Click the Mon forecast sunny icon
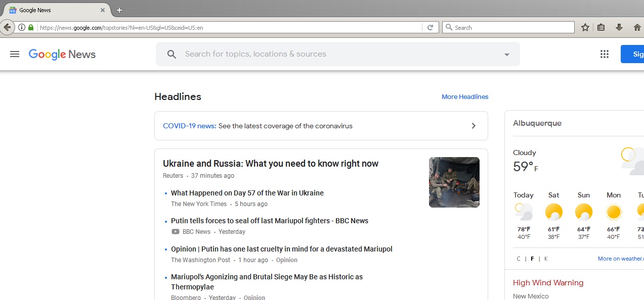The height and width of the screenshot is (300, 644). tap(614, 212)
